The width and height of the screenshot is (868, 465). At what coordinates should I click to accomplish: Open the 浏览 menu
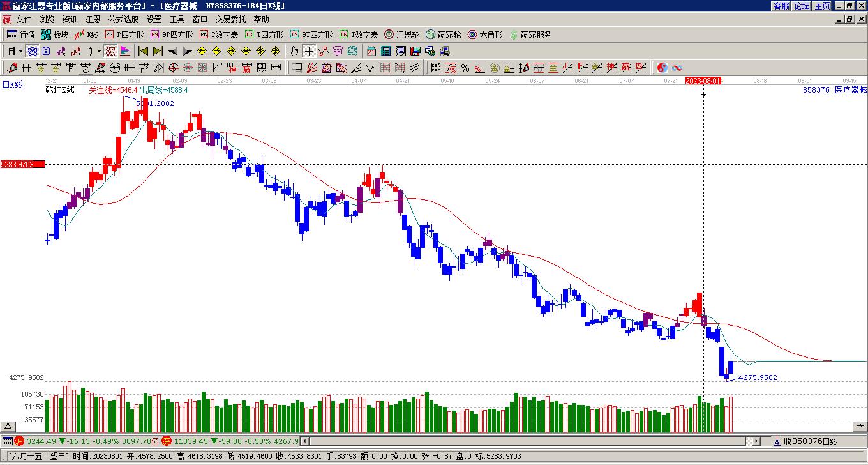tap(47, 19)
